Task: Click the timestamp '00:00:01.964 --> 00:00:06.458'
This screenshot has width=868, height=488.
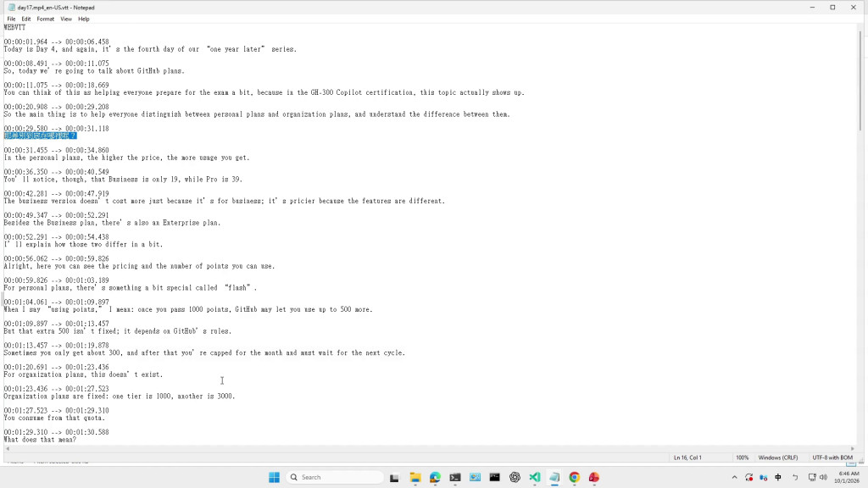Action: point(57,42)
